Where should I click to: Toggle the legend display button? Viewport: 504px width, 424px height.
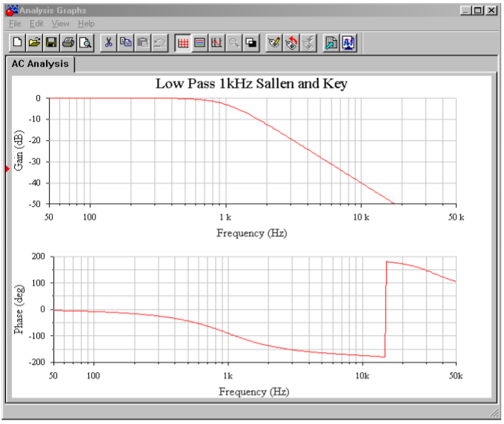click(x=199, y=42)
